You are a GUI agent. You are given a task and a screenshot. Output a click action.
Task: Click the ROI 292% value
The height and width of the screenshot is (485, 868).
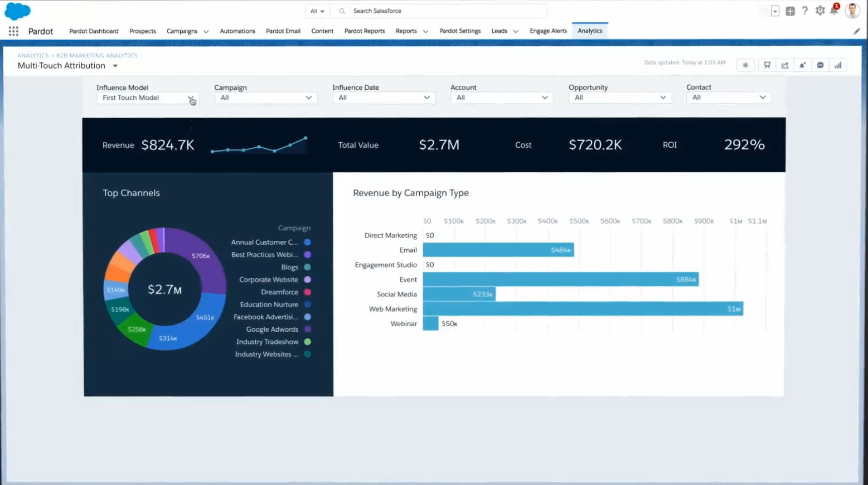[744, 145]
